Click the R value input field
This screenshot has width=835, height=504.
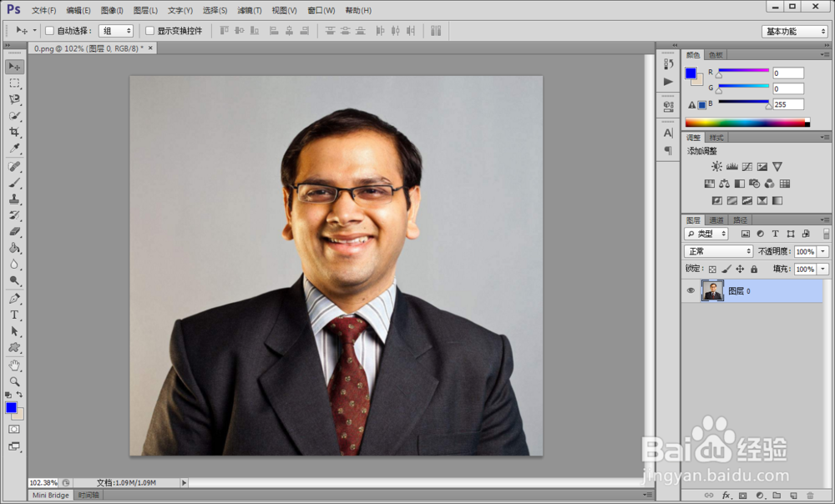pyautogui.click(x=788, y=73)
